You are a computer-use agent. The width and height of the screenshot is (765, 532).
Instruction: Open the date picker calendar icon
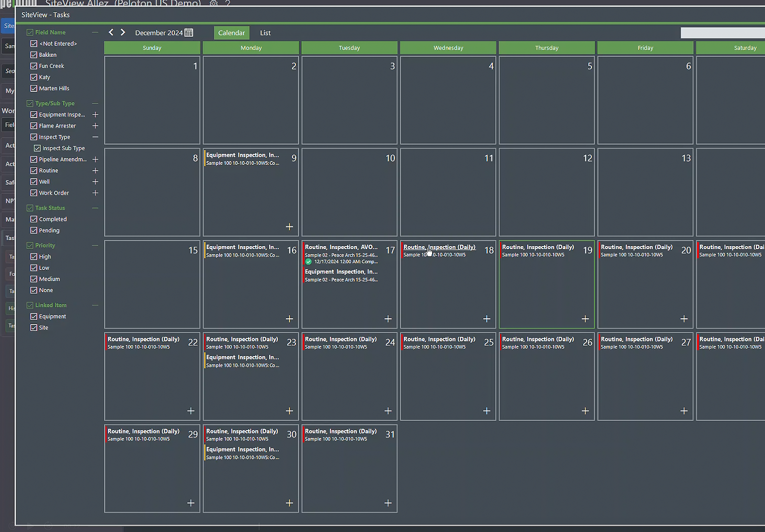point(188,33)
